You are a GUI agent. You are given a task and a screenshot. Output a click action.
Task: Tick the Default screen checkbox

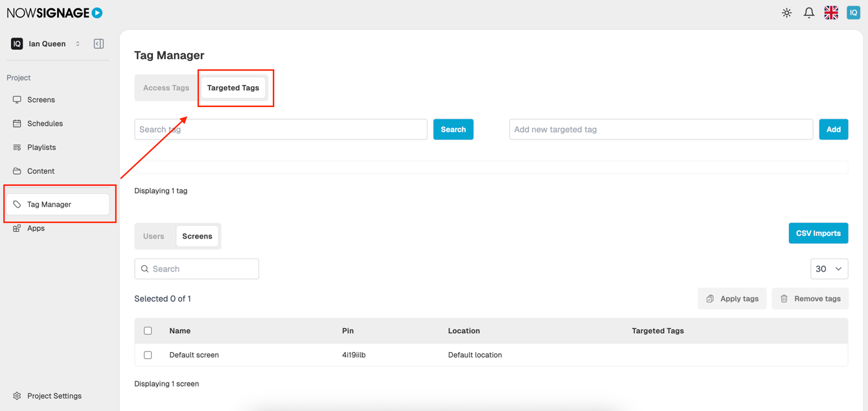tap(148, 355)
